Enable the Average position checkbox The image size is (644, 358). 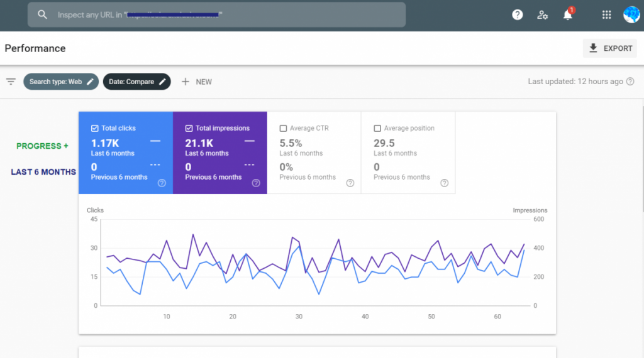click(x=377, y=128)
